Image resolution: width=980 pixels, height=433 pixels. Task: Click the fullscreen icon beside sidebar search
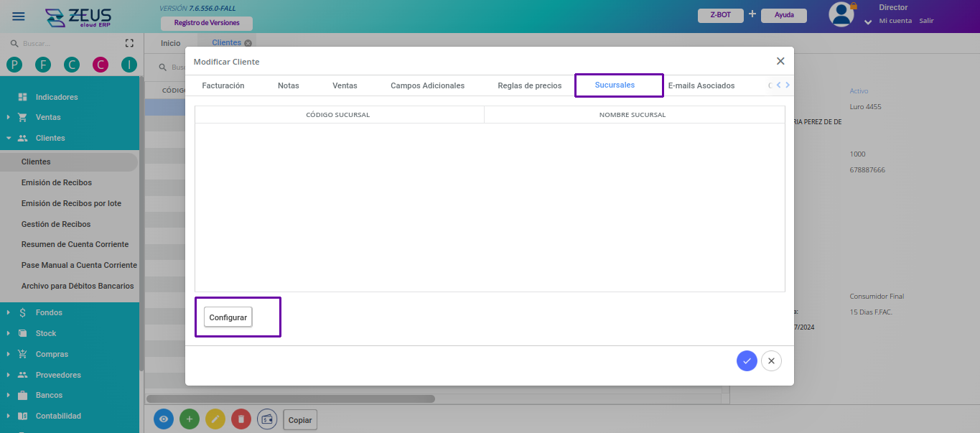[130, 43]
